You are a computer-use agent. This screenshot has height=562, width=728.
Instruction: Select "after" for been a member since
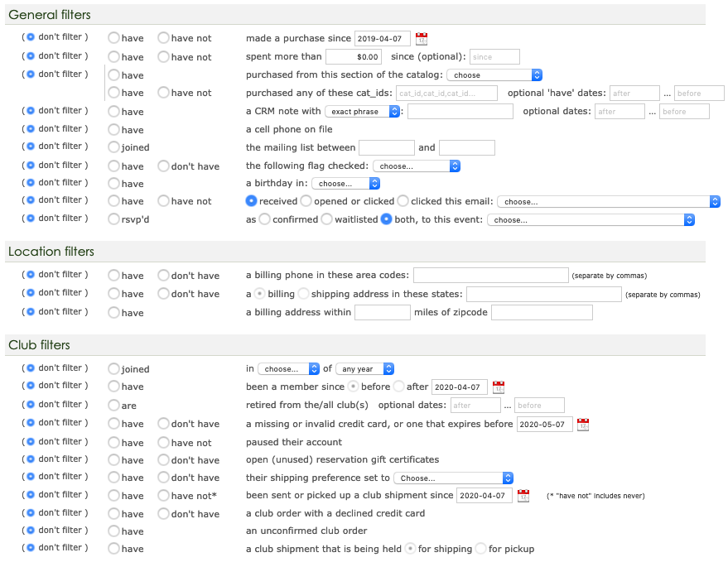[399, 386]
